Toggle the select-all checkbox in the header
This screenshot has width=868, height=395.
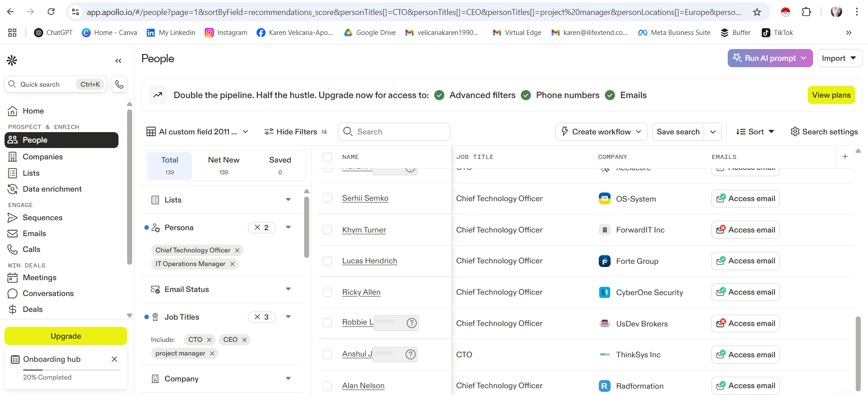tap(327, 157)
